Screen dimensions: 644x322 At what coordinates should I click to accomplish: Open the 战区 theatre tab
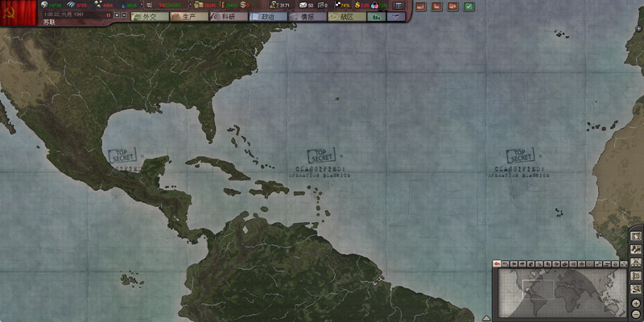point(347,17)
